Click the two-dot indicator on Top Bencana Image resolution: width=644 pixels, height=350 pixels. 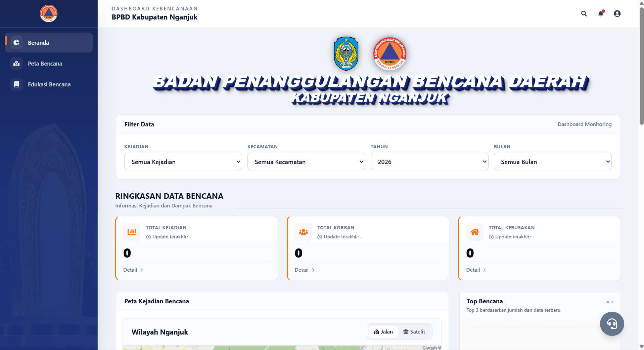pos(610,302)
